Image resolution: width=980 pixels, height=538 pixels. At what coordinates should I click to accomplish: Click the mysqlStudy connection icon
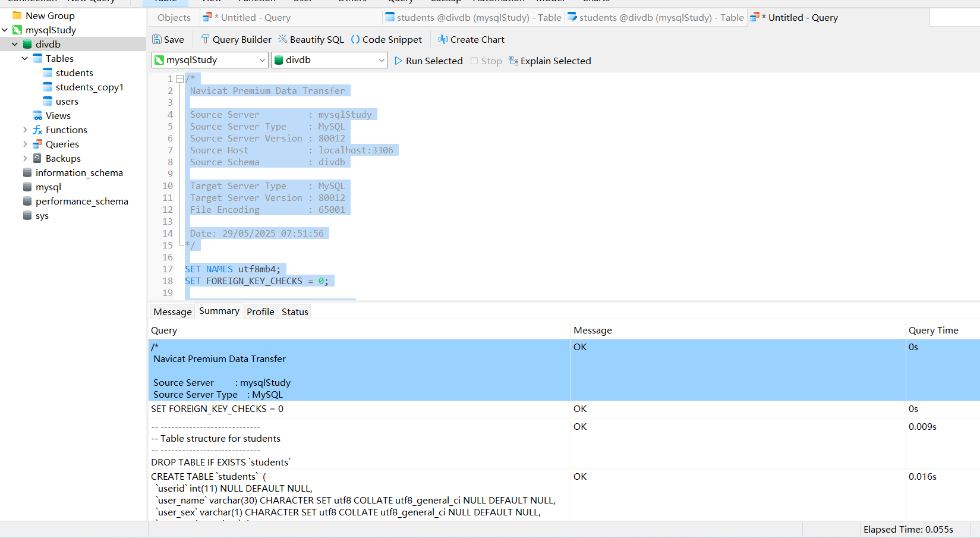coord(17,30)
